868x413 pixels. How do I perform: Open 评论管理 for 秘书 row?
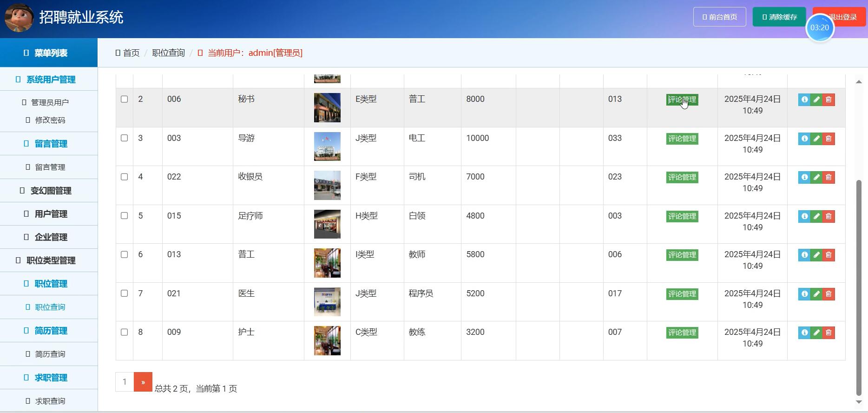click(x=682, y=100)
